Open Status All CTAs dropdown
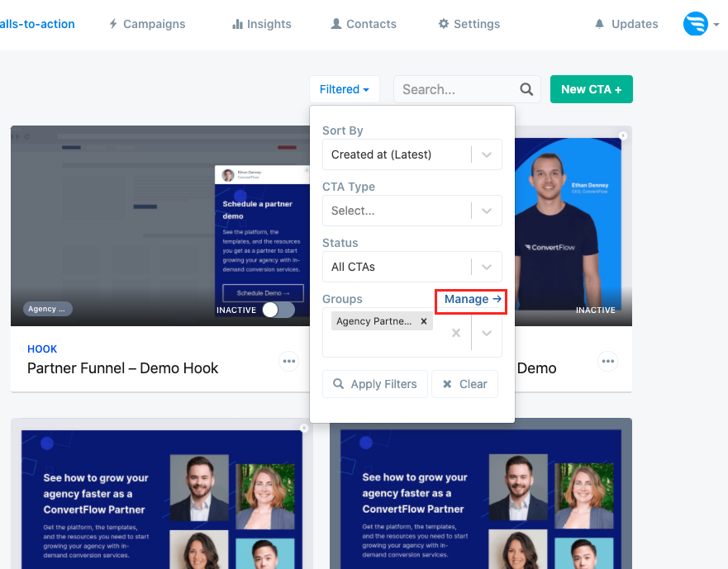Screen dimensions: 728x569 tap(412, 267)
